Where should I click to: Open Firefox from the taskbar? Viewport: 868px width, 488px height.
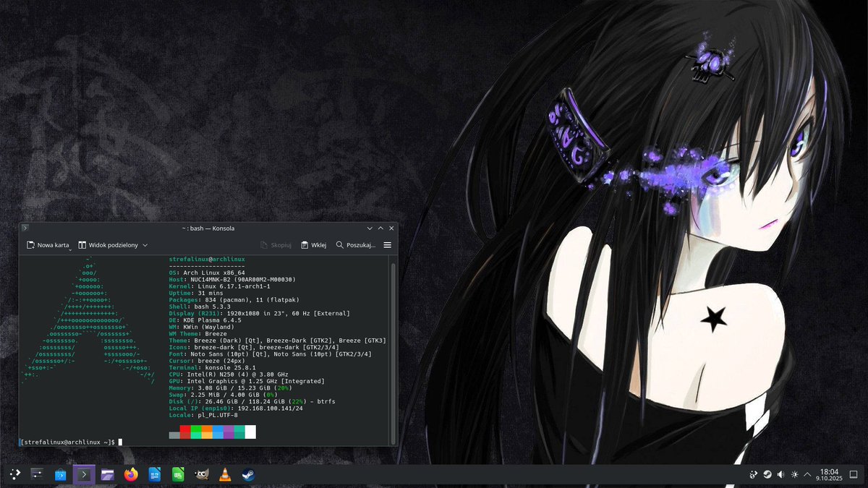(x=131, y=474)
